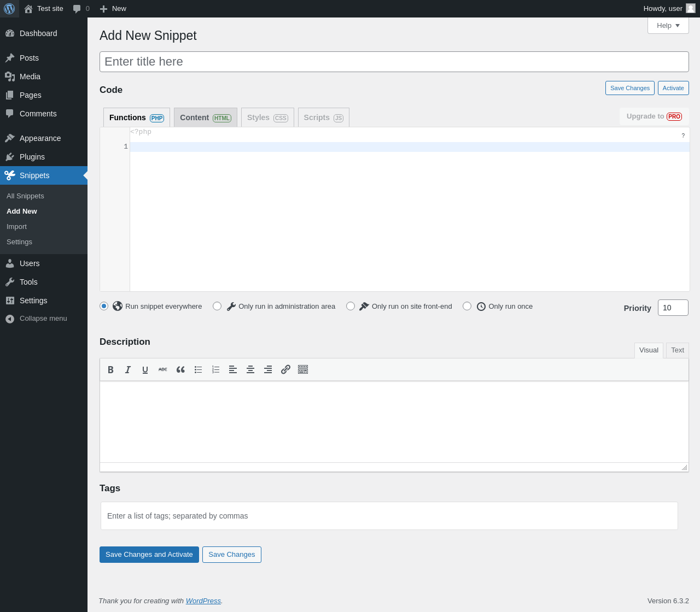Toggle bold in description toolbar
The width and height of the screenshot is (700, 612).
click(110, 370)
